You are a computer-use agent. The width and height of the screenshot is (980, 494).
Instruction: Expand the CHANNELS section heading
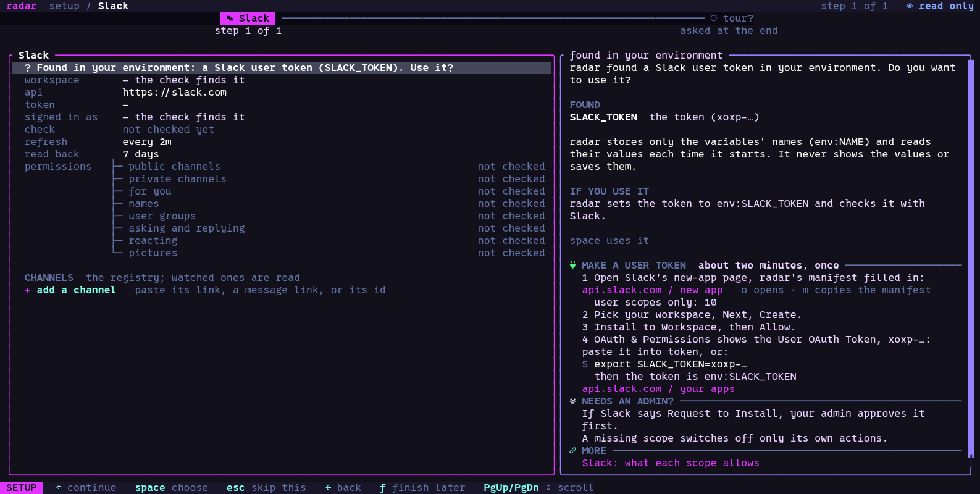tap(49, 278)
